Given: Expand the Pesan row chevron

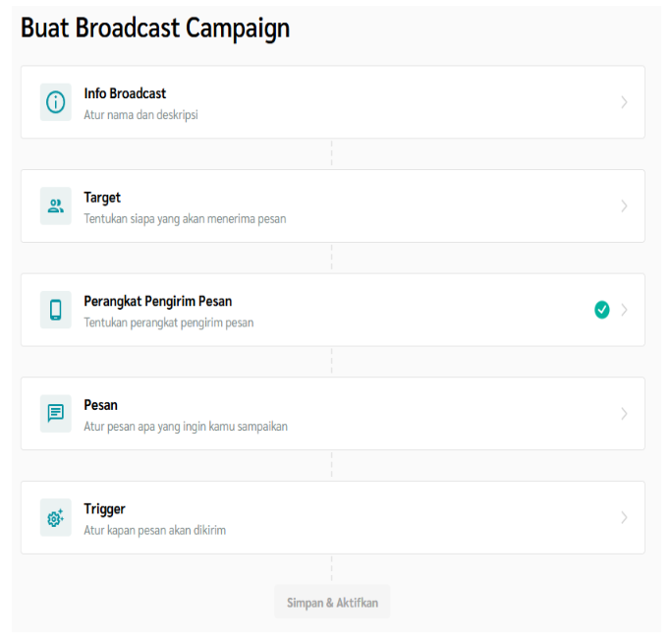Looking at the screenshot, I should [624, 414].
